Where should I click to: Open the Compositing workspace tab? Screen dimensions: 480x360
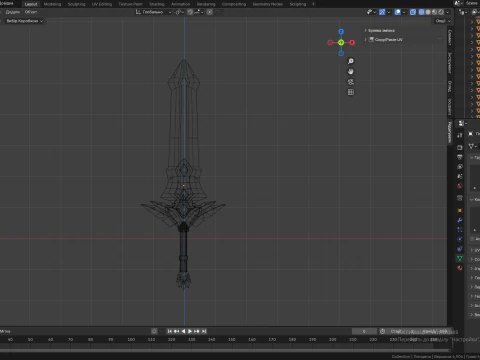[234, 4]
